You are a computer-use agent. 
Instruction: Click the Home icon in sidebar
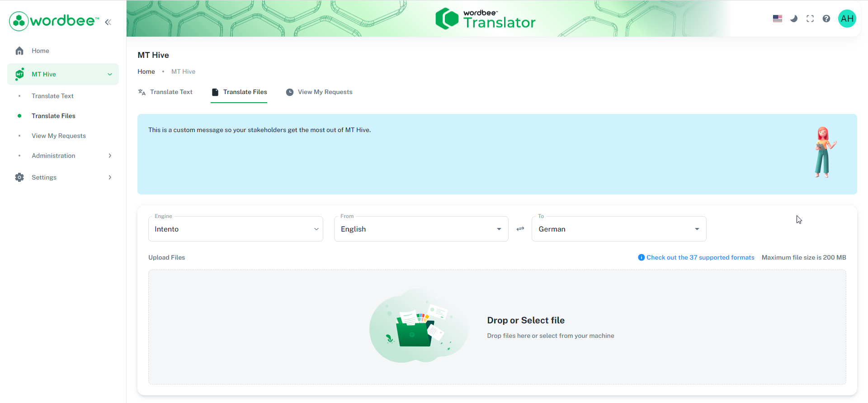(x=19, y=51)
